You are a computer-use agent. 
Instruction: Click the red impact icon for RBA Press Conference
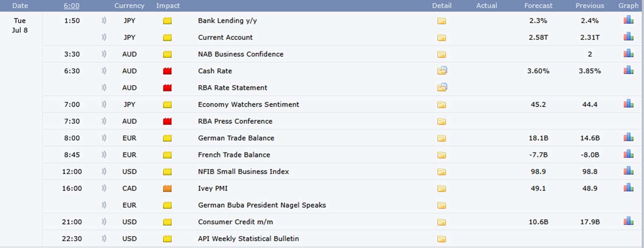[168, 121]
